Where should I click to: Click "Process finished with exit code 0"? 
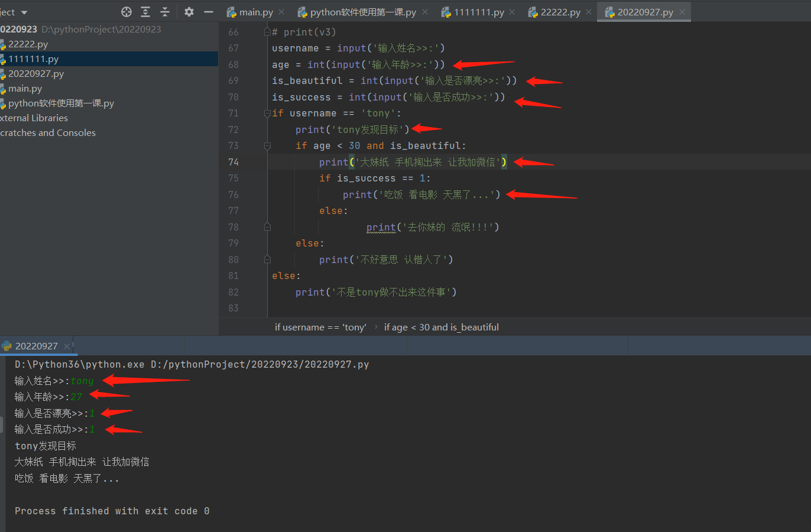coord(112,511)
